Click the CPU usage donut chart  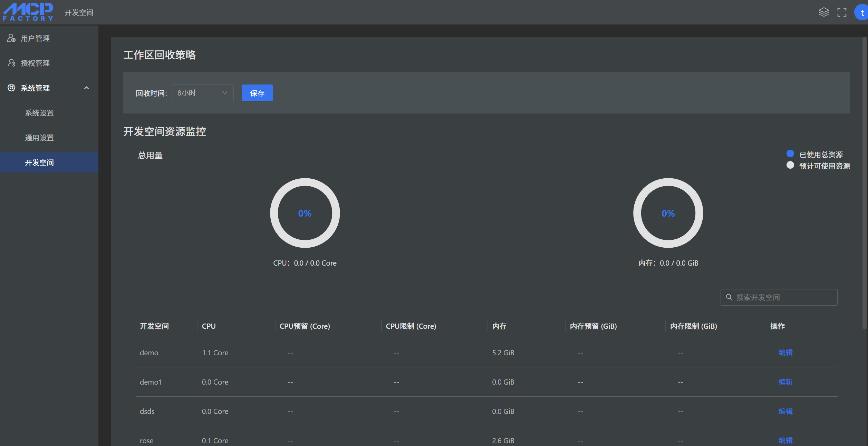pyautogui.click(x=305, y=213)
